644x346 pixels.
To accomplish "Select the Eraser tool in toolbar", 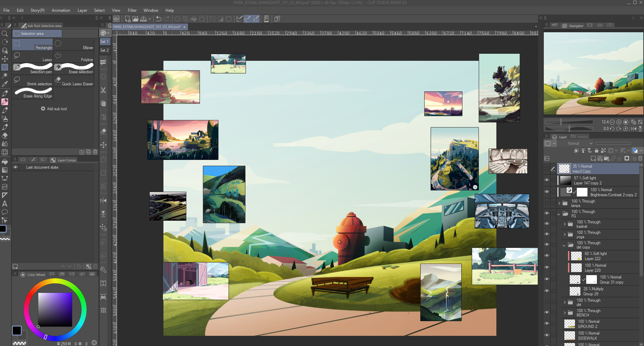I will coord(5,135).
